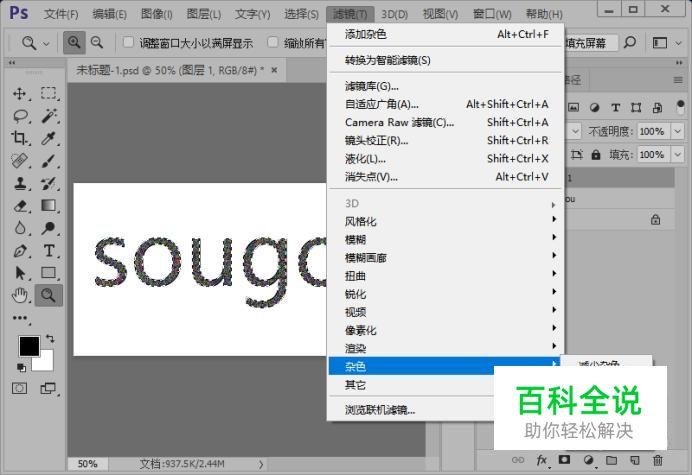The image size is (692, 475).
Task: Toggle the layer filter on/off switch
Action: (681, 106)
